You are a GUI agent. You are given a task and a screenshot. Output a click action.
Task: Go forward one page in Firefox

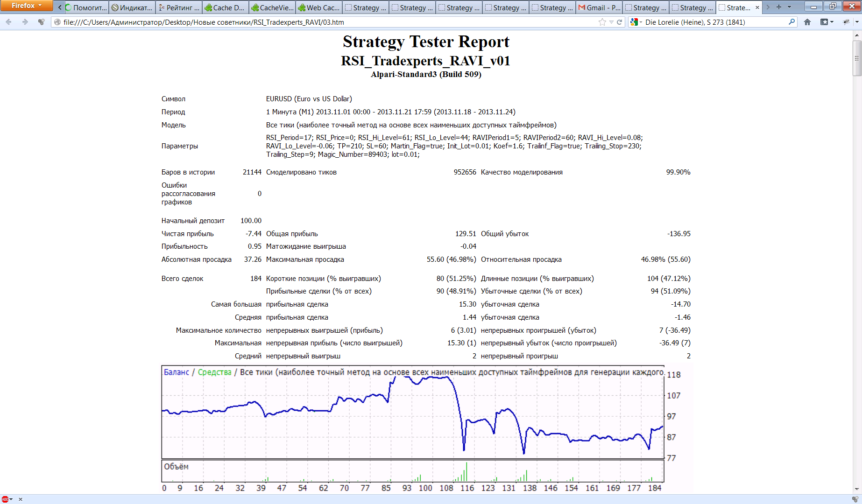25,22
